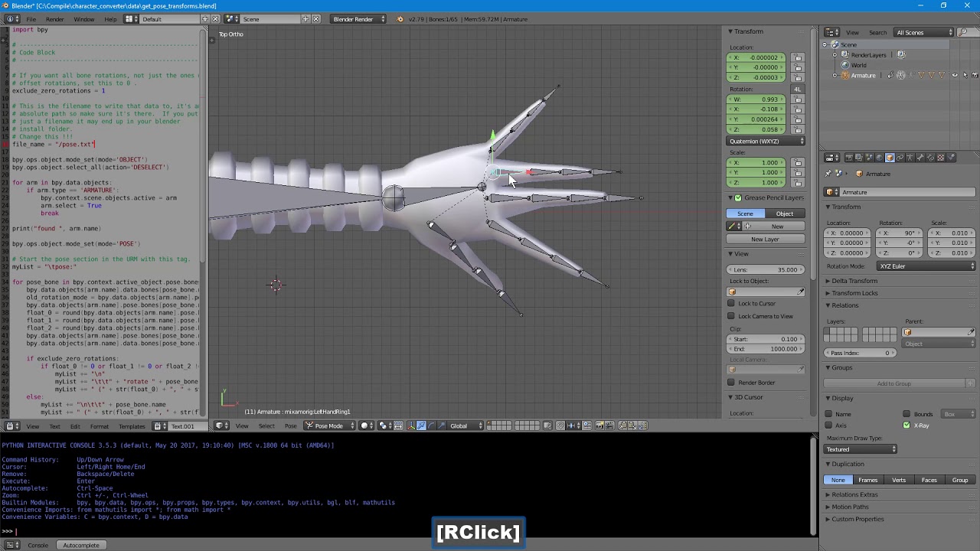Toggle Armature renderability camera in outliner

[x=975, y=75]
